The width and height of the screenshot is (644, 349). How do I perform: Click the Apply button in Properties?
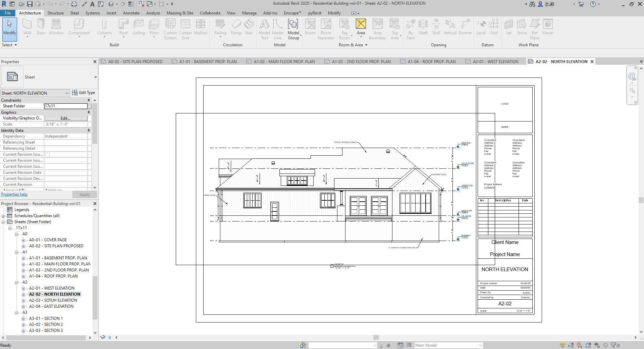(85, 195)
